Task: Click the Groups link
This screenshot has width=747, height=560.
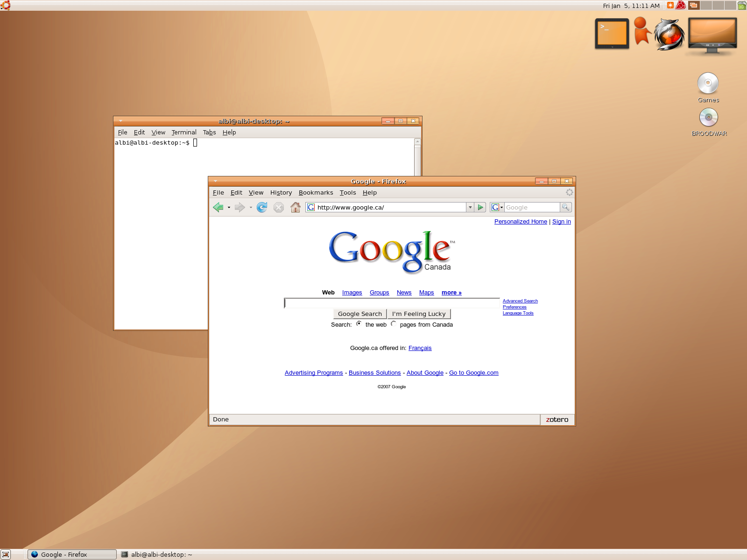Action: (380, 293)
